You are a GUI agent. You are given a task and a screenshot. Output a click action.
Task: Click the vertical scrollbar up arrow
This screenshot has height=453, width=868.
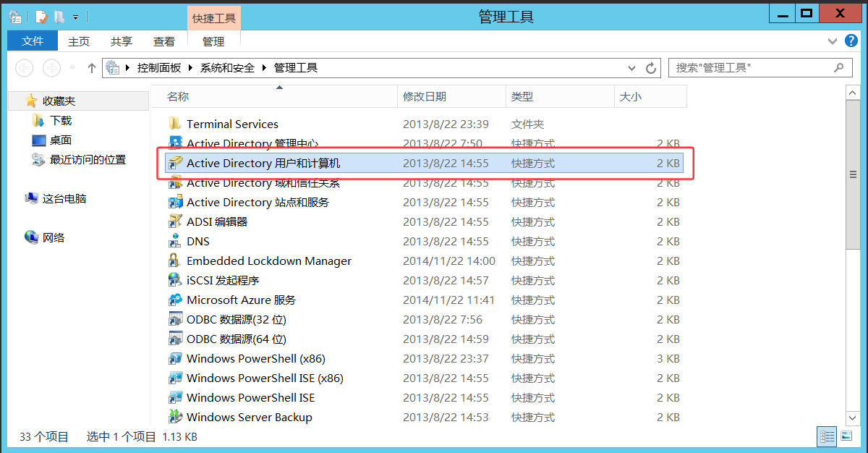(x=854, y=91)
